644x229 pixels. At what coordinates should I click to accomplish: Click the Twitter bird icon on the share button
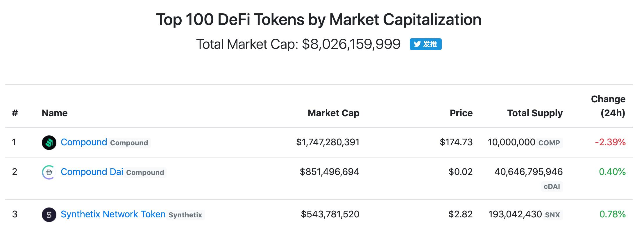pyautogui.click(x=418, y=44)
